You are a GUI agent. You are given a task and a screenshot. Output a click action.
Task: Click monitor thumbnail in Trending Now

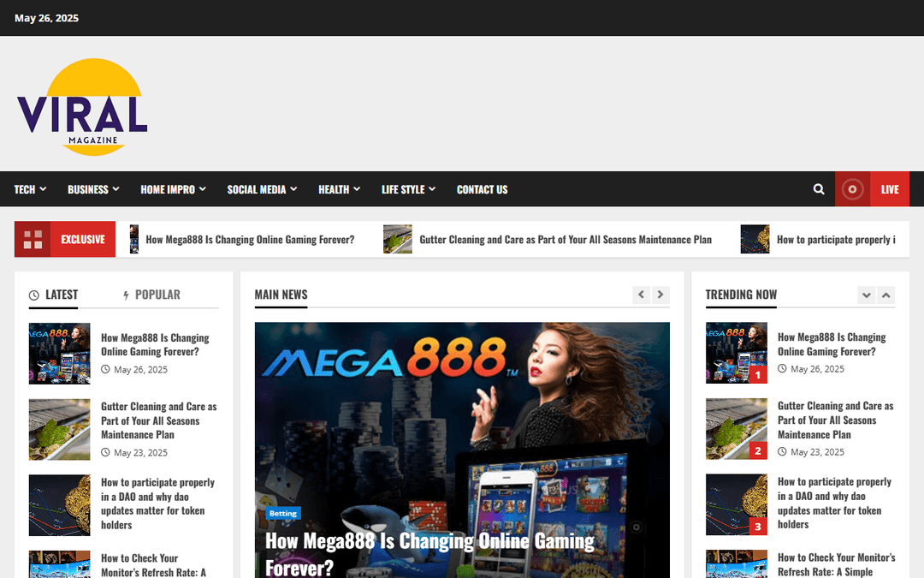[737, 563]
